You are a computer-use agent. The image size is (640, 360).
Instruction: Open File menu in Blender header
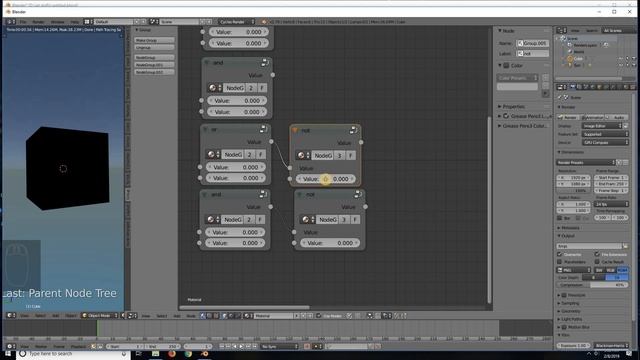(23, 22)
